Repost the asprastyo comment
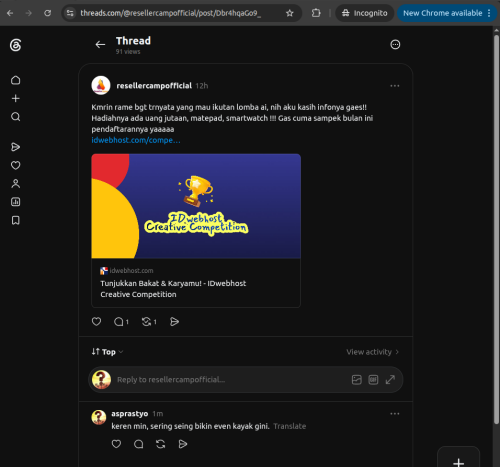 click(x=161, y=444)
